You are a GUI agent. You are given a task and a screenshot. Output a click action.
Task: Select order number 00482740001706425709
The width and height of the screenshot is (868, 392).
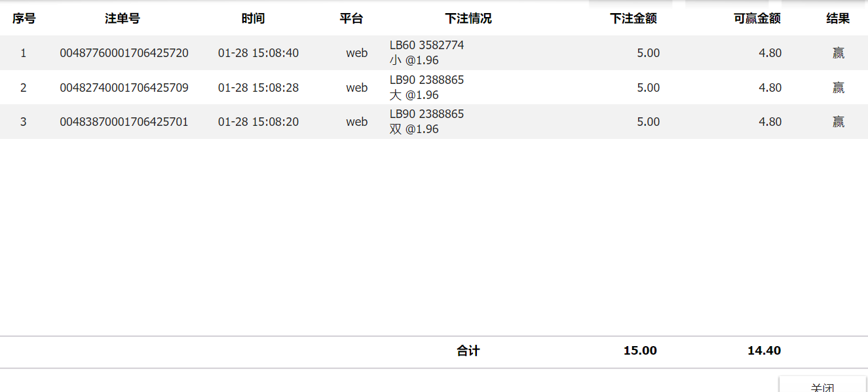(x=124, y=88)
